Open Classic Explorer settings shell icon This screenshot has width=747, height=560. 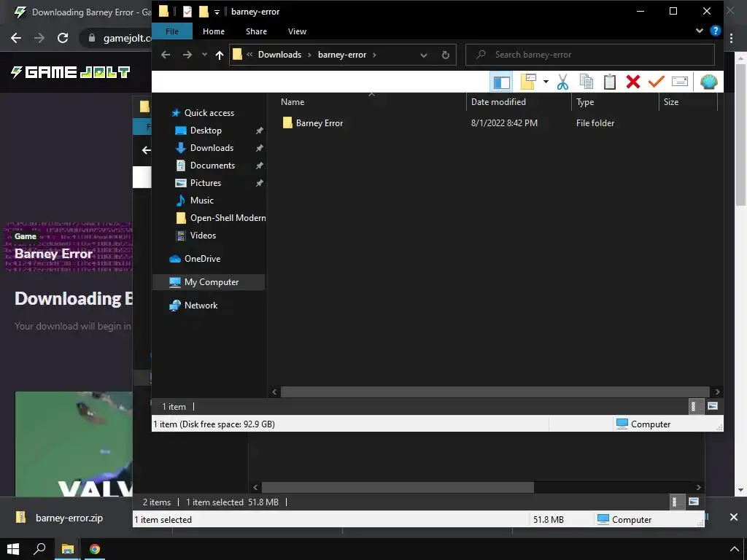709,82
